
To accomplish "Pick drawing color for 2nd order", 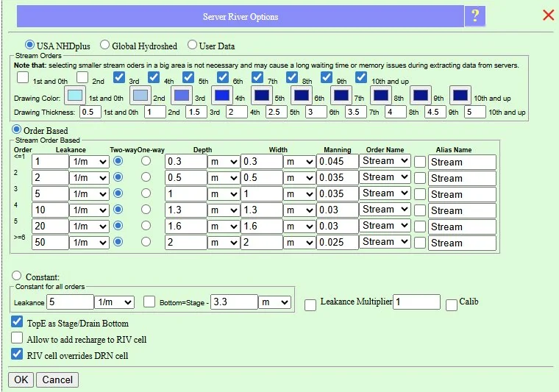I will pyautogui.click(x=140, y=96).
